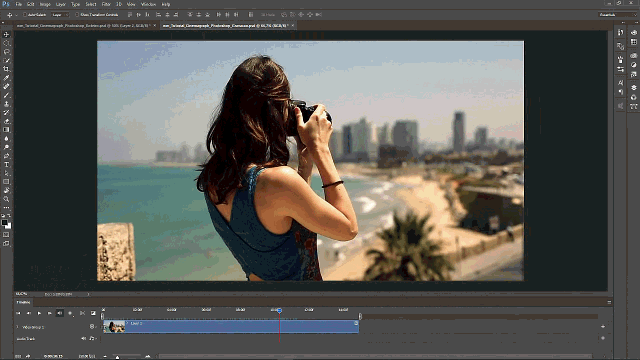The width and height of the screenshot is (640, 360).
Task: Click the foreground color swatch
Action: [x=4, y=223]
